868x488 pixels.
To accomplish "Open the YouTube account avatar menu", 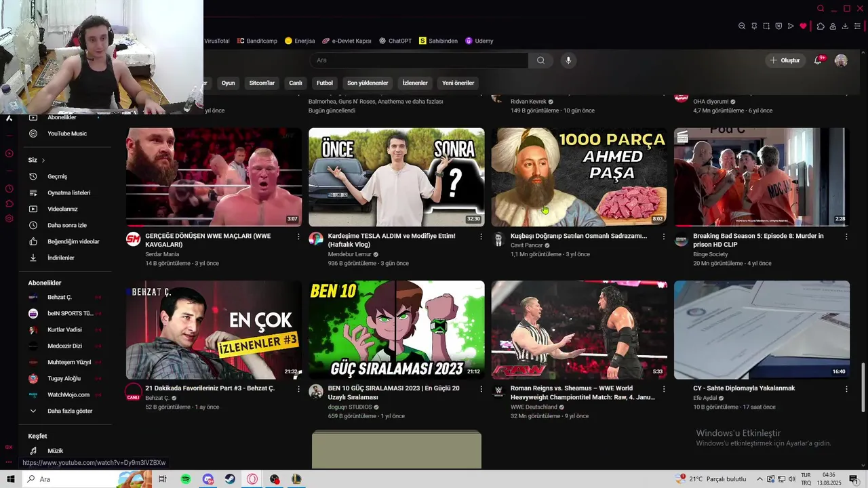I will [x=841, y=60].
